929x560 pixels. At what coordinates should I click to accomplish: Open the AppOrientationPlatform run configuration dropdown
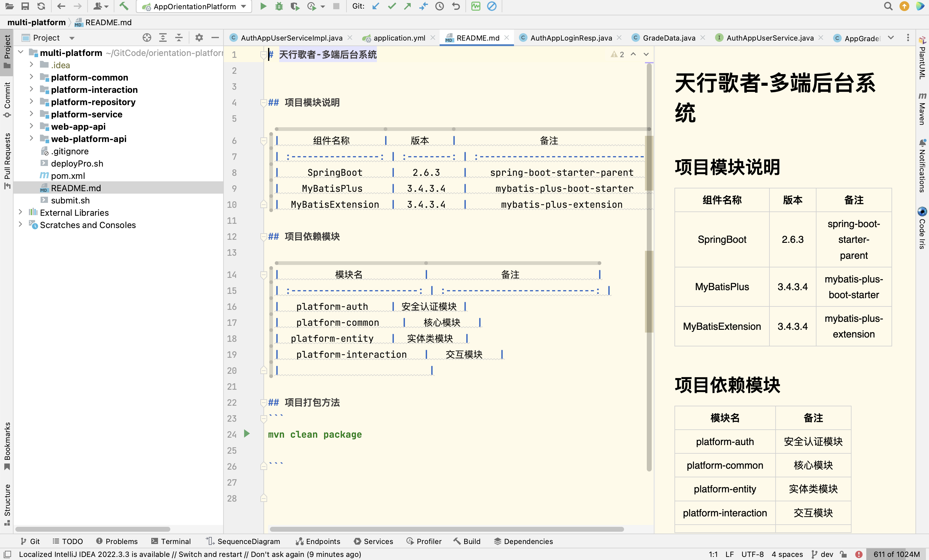tap(243, 6)
